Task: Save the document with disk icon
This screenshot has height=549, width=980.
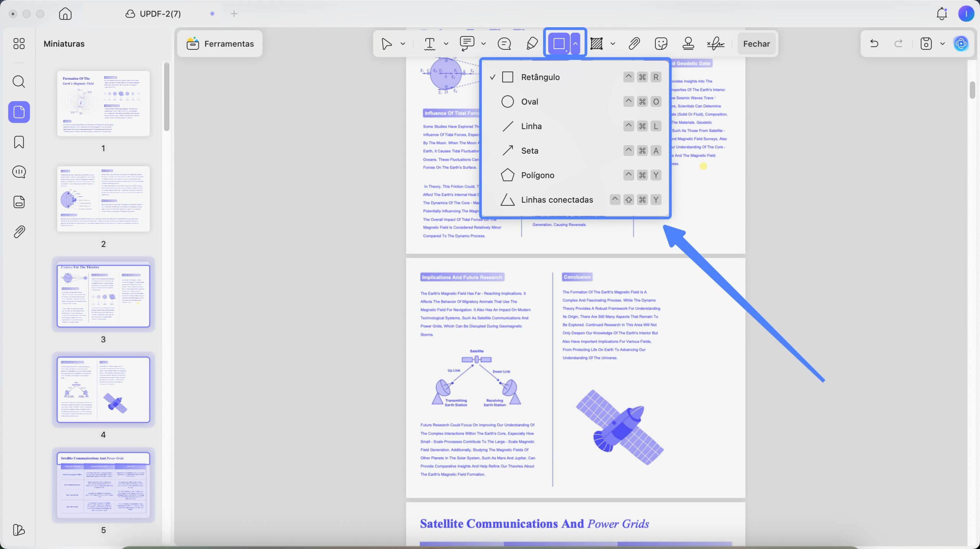Action: pos(926,44)
